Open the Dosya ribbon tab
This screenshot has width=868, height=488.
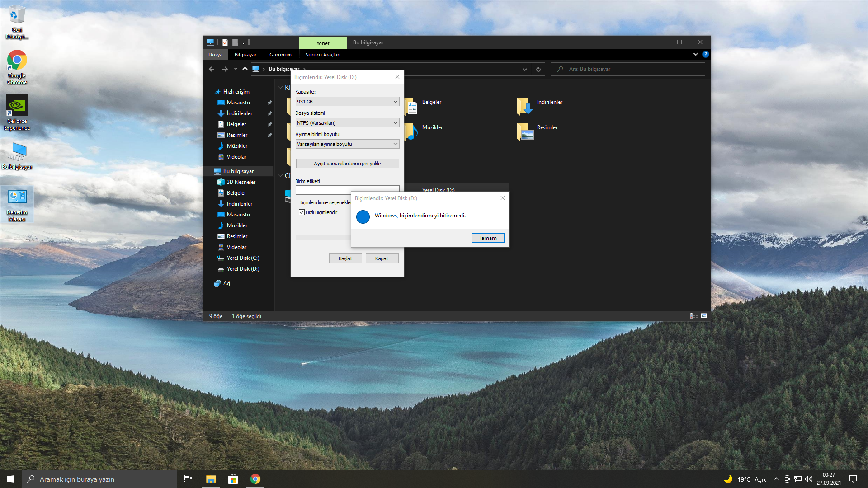[215, 55]
